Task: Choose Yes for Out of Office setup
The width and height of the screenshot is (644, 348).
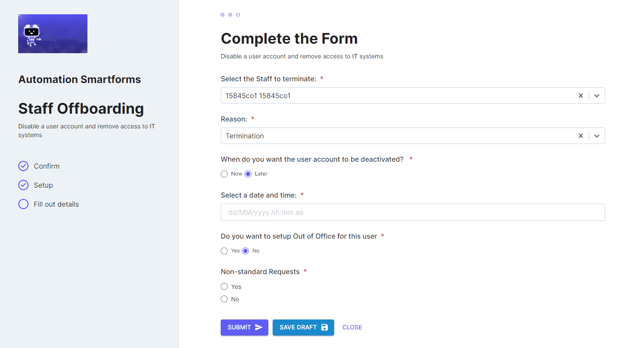Action: (224, 251)
